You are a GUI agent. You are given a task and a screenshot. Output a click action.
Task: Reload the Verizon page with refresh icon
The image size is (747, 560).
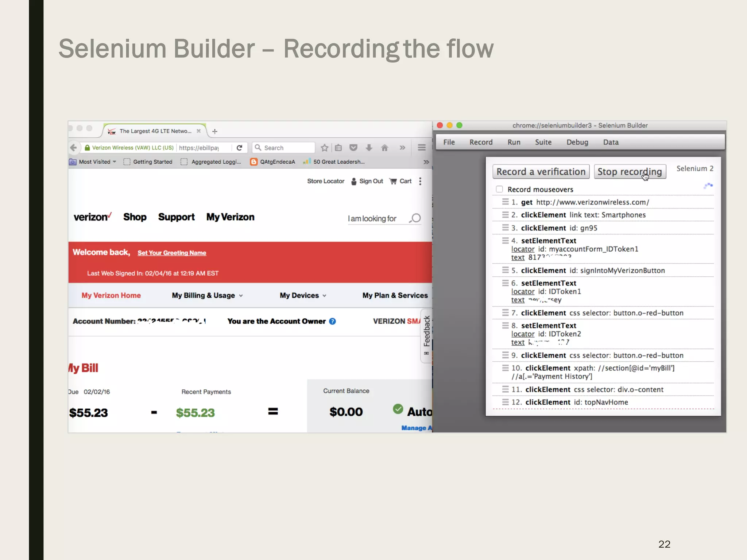239,148
